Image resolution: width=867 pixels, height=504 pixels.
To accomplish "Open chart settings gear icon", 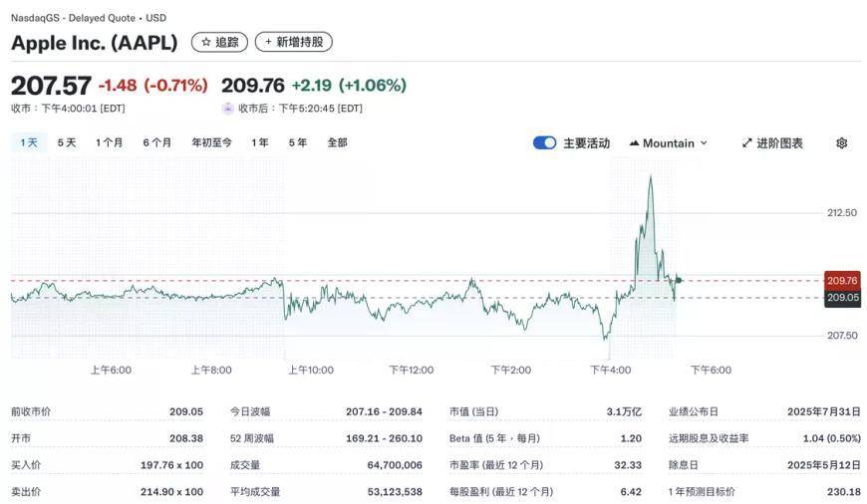I will [x=841, y=143].
